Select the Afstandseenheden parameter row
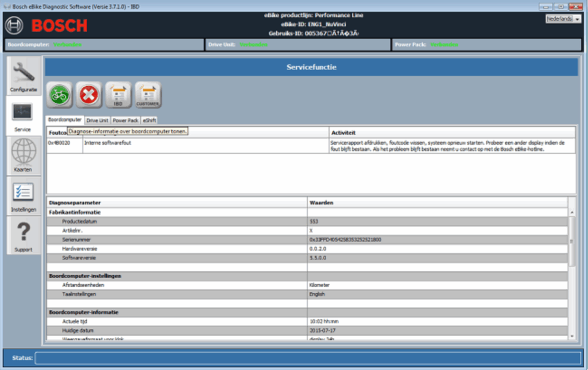 click(307, 285)
